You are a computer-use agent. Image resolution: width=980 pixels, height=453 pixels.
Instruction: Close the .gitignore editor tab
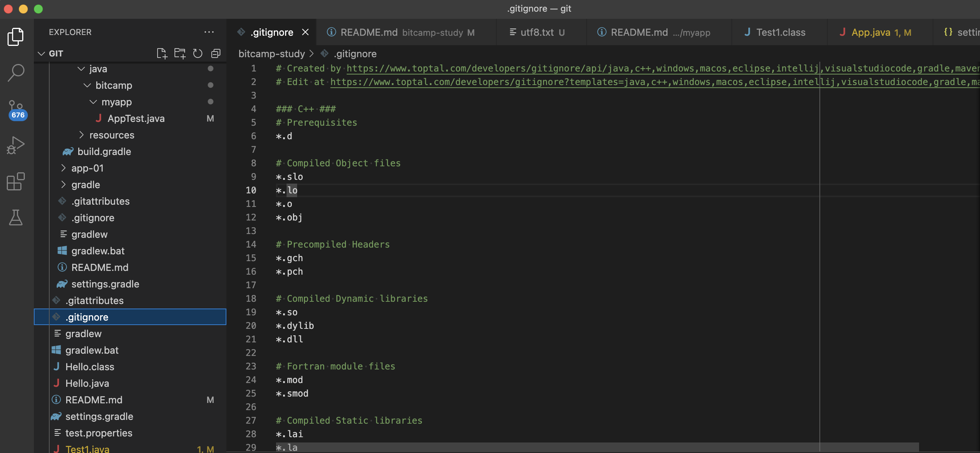tap(305, 32)
